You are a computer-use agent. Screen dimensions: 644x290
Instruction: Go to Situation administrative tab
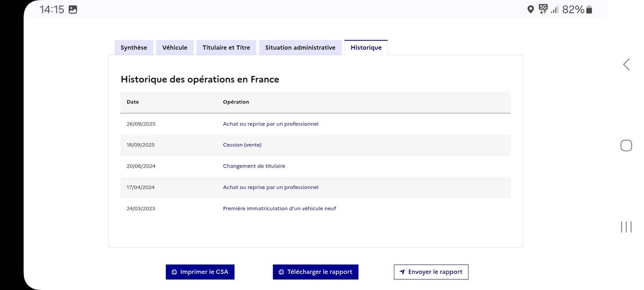tap(300, 48)
